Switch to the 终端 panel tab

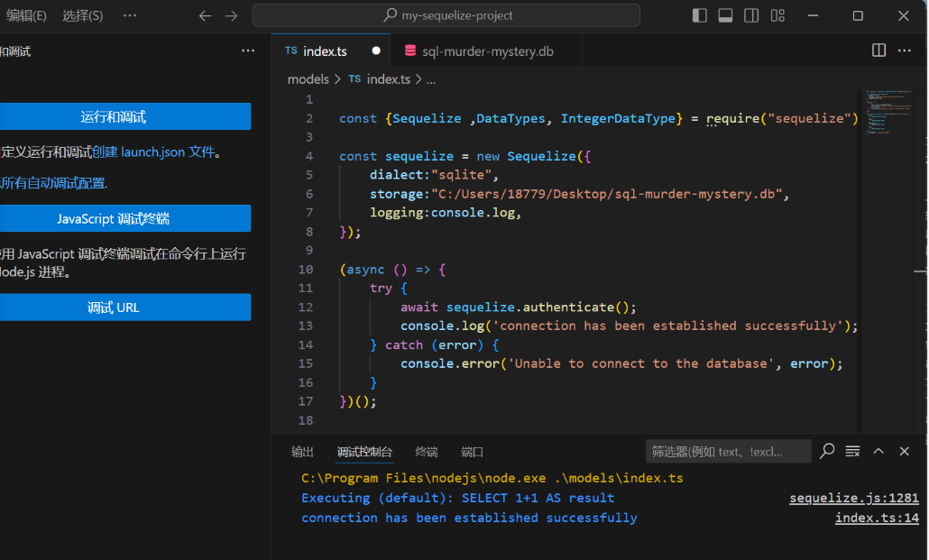[427, 452]
